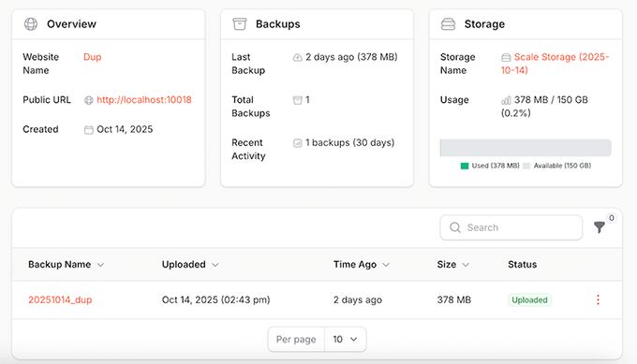Sort by Backup Name column chevron
The width and height of the screenshot is (637, 364).
tap(100, 265)
